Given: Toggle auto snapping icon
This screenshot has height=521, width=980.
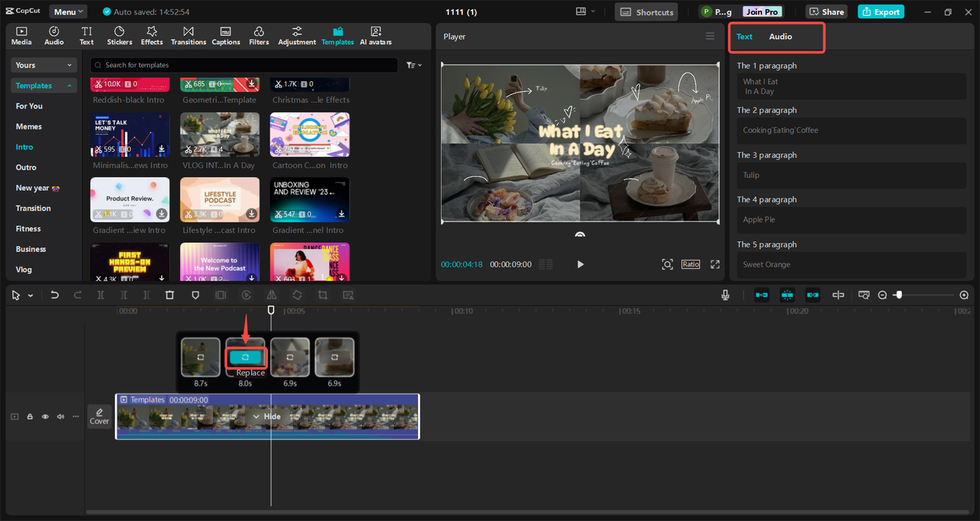Looking at the screenshot, I should pos(787,295).
